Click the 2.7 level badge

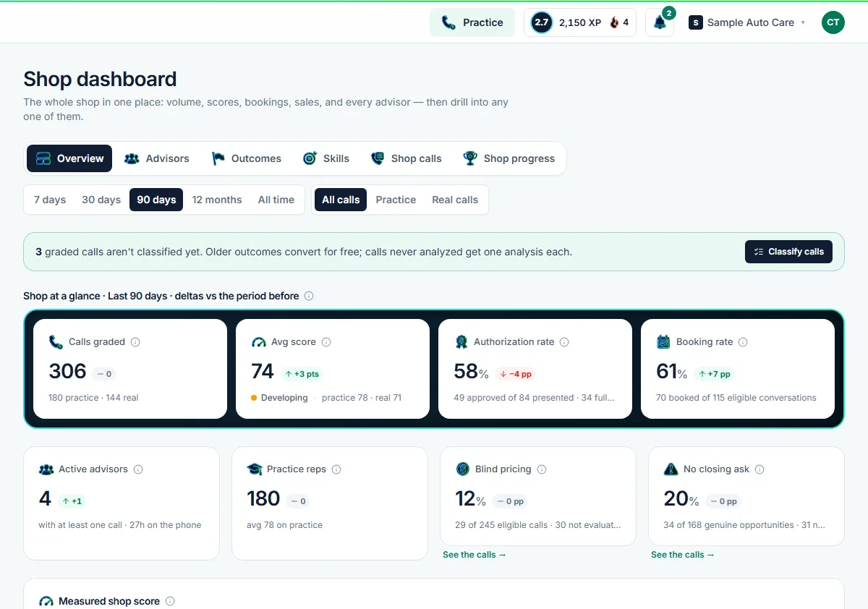(541, 22)
